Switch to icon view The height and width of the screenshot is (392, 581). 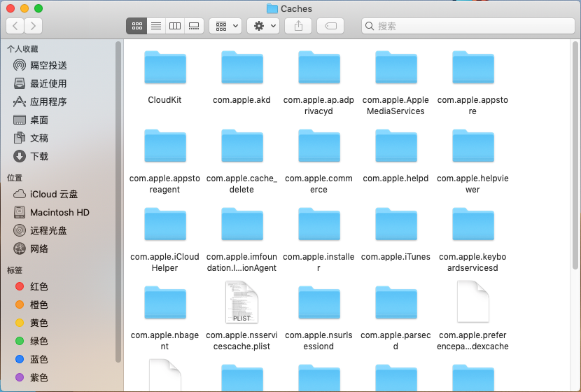point(136,26)
